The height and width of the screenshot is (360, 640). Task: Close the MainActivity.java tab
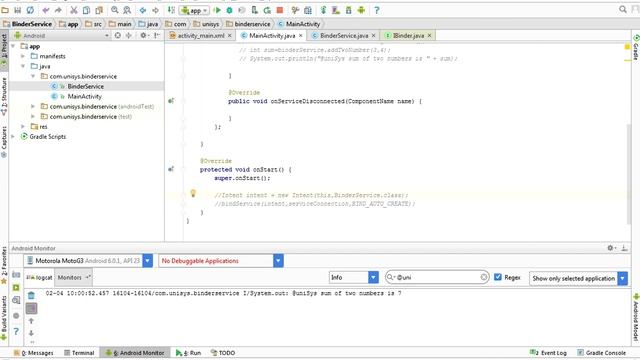click(301, 36)
